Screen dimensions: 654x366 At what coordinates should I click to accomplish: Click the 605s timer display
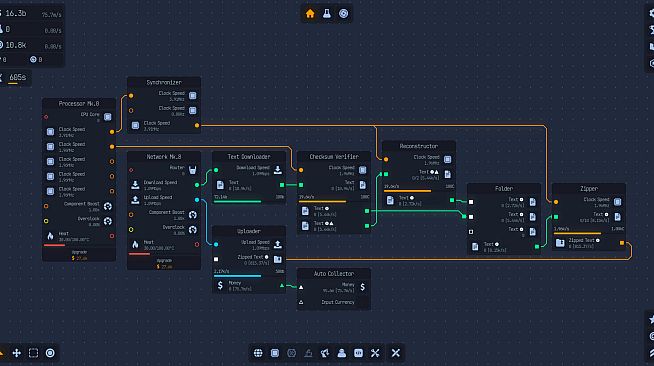coord(18,77)
